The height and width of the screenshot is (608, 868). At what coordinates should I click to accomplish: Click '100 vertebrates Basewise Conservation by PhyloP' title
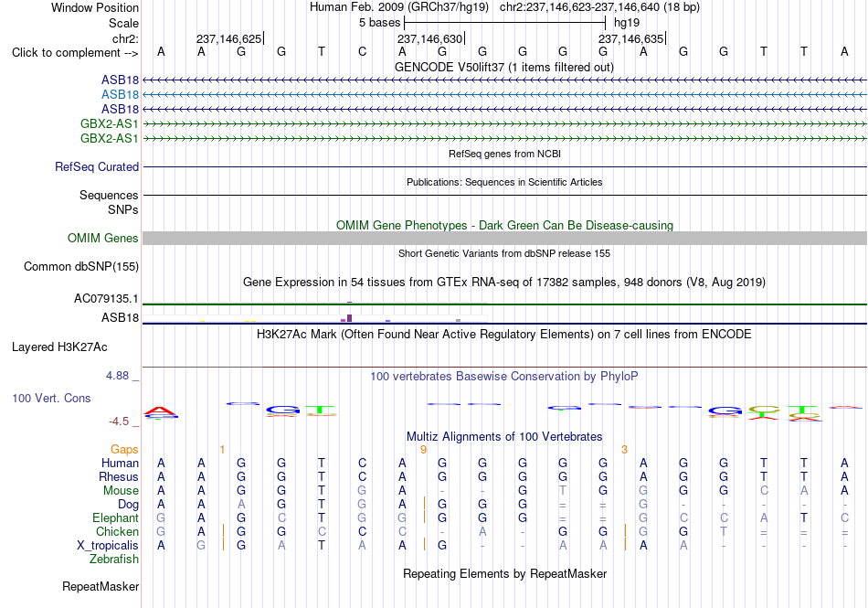(504, 377)
